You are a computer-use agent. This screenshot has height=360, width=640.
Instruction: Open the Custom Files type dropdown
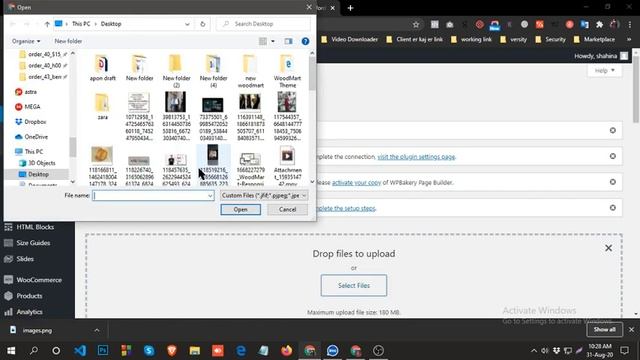(x=264, y=196)
